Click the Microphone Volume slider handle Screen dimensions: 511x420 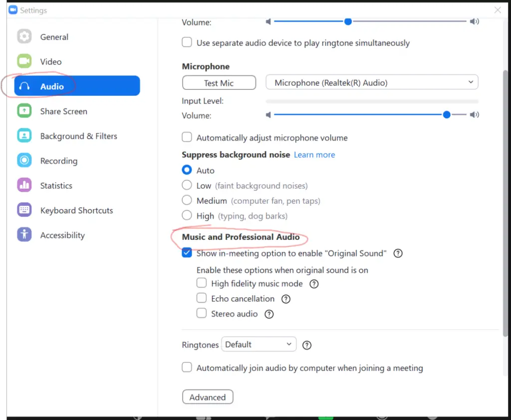(447, 114)
